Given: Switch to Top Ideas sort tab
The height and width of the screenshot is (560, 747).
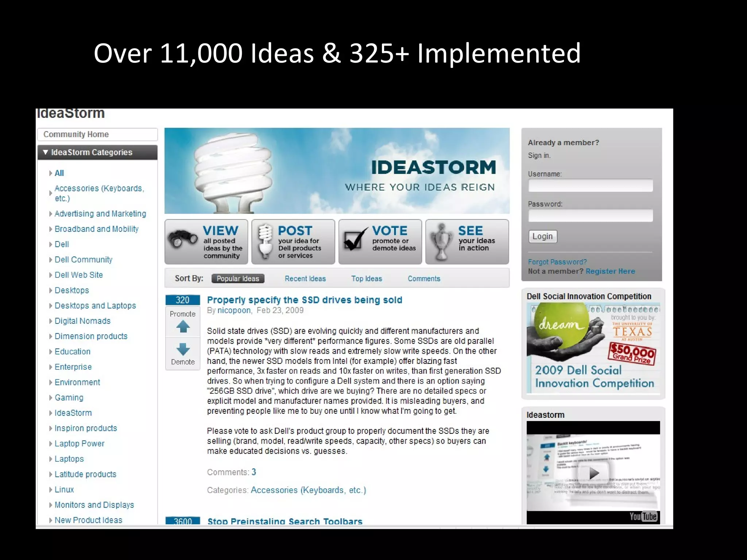Looking at the screenshot, I should click(x=367, y=279).
